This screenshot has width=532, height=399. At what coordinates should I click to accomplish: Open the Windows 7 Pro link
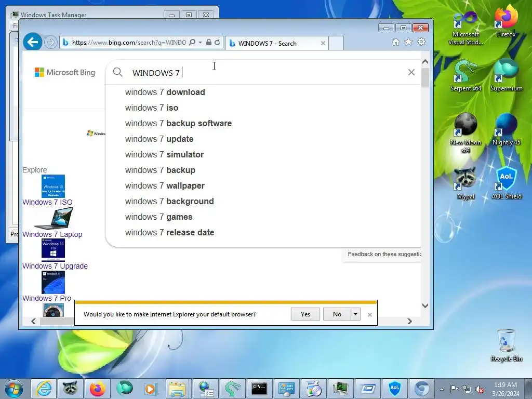point(47,298)
